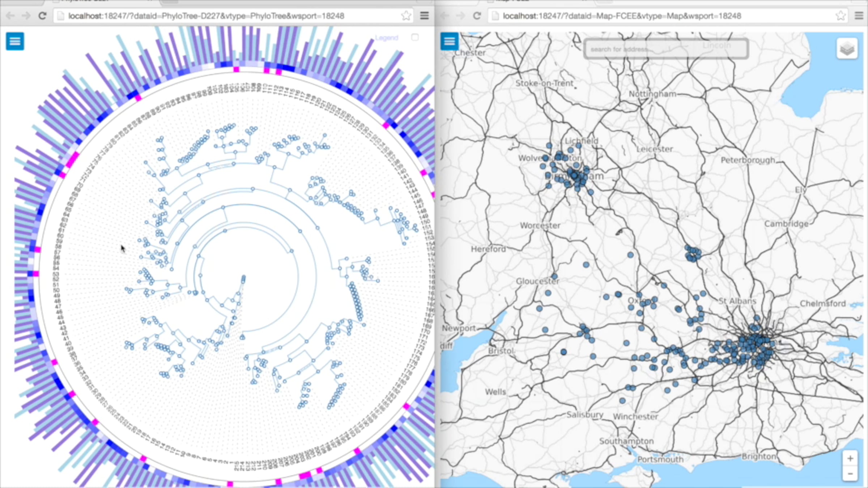Click the Cambridge label on the map
868x488 pixels.
click(786, 224)
